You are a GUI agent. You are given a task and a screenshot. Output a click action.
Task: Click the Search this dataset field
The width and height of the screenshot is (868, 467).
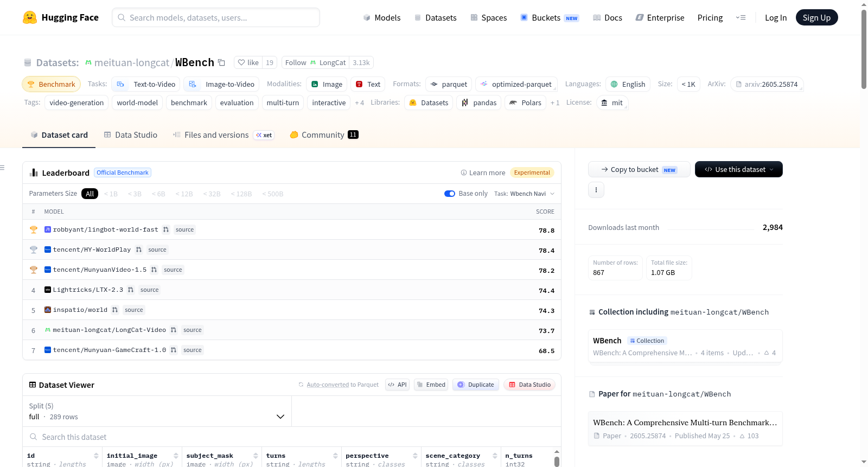(292, 437)
